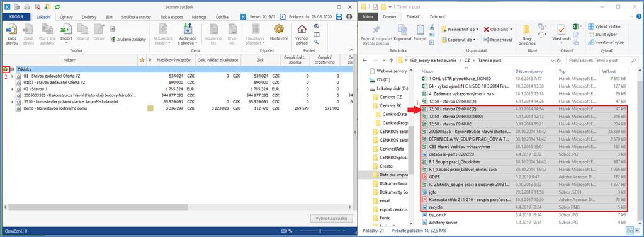644x237 pixels.
Task: Click Zrušiť výber in Explorer ribbon
Action: point(603,34)
